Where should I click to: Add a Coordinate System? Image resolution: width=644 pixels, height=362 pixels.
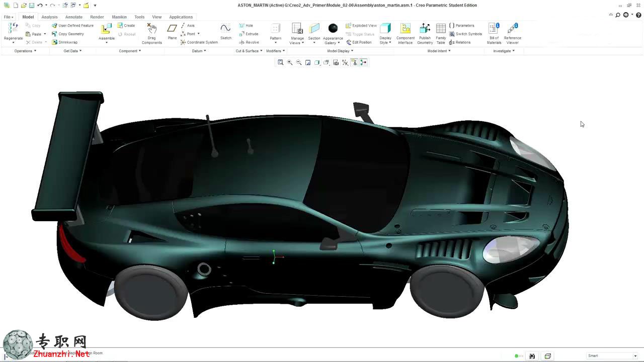(x=199, y=42)
